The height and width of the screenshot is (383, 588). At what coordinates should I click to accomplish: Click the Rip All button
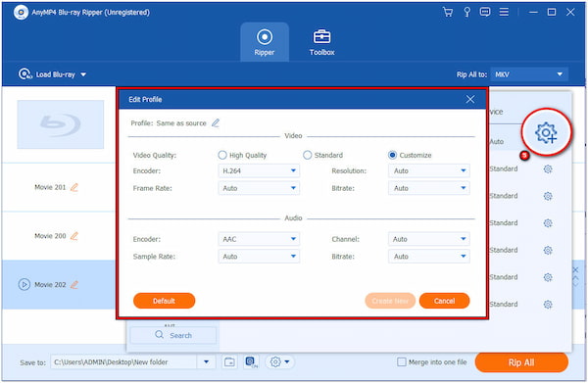(521, 362)
